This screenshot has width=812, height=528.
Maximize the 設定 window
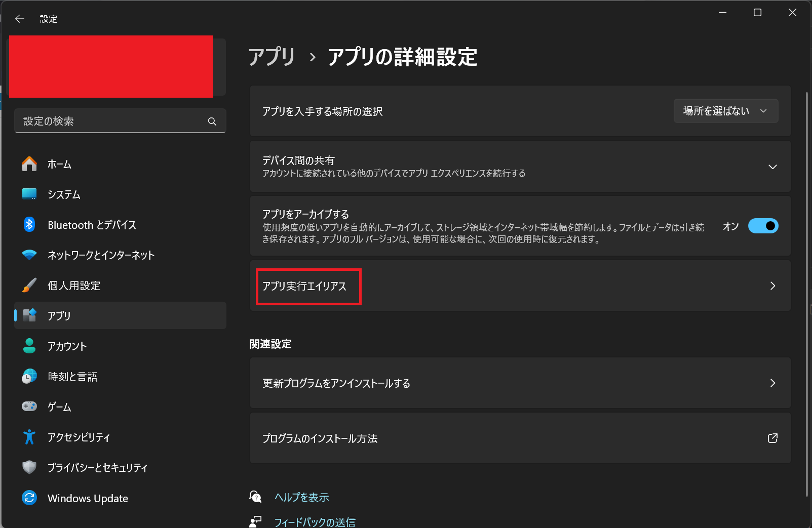(x=757, y=13)
